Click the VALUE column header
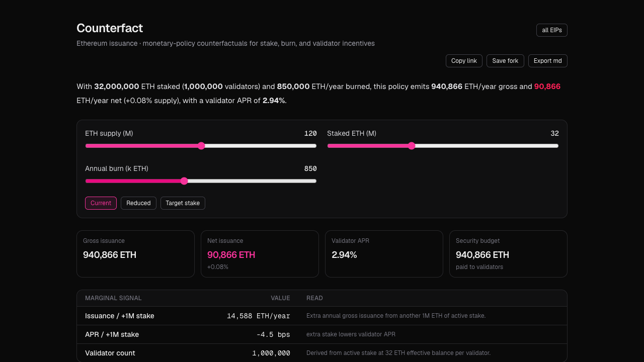Image resolution: width=644 pixels, height=362 pixels. [x=280, y=298]
